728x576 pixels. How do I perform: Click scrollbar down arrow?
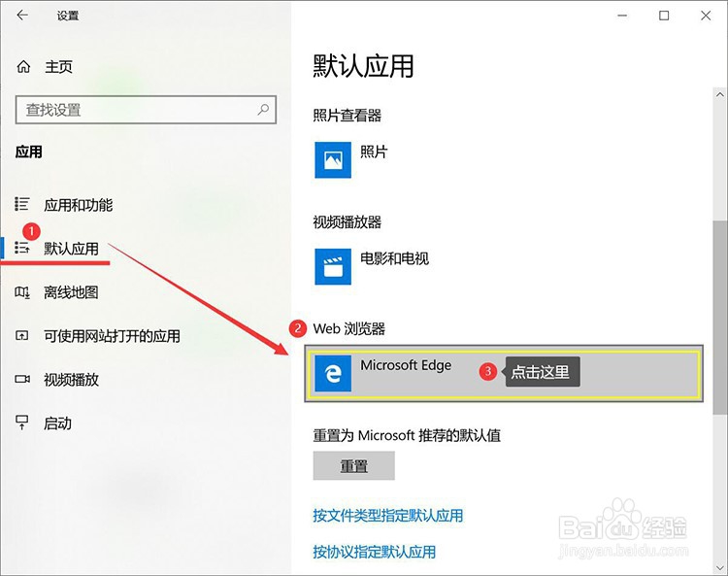pyautogui.click(x=720, y=567)
